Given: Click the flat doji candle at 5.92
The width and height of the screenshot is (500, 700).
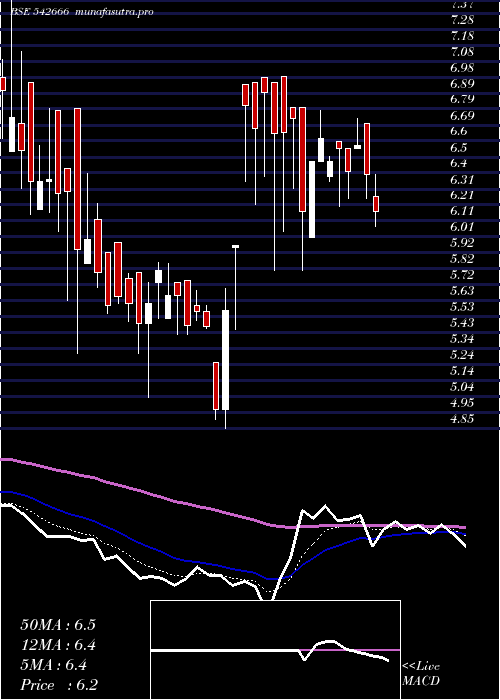Looking at the screenshot, I should coord(235,246).
